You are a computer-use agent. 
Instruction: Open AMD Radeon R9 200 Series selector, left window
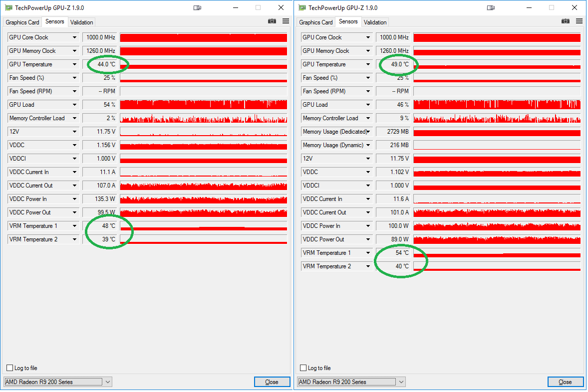coord(58,382)
